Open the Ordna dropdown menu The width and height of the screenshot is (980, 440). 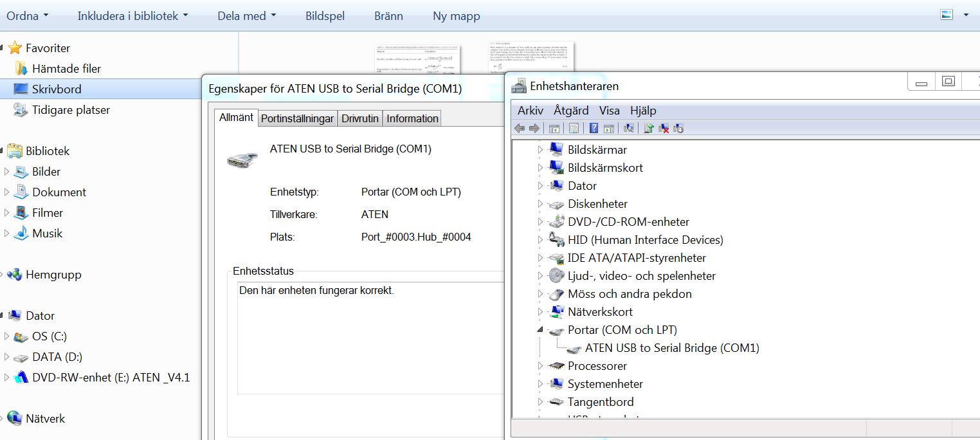point(27,15)
